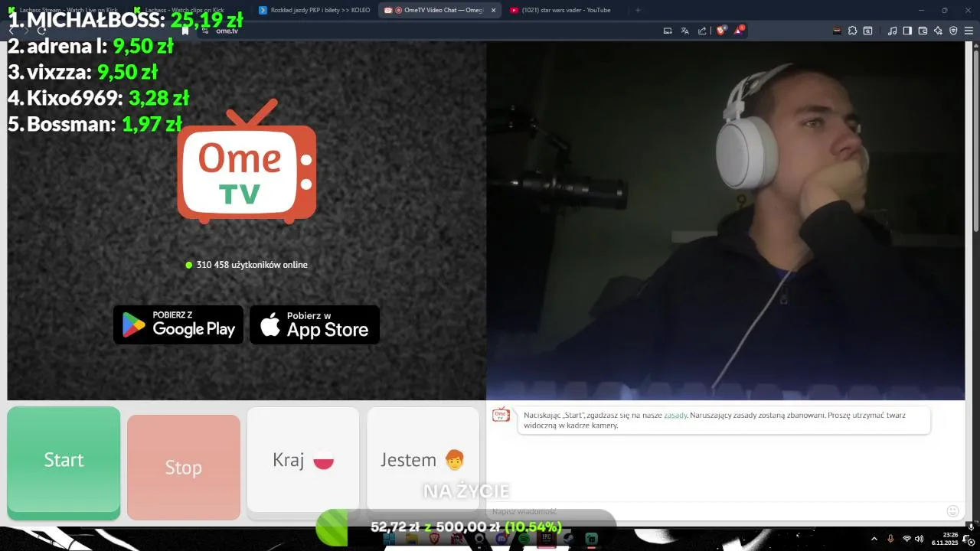Screen dimensions: 980x551
Task: Show hidden system tray icons
Action: coord(874,539)
